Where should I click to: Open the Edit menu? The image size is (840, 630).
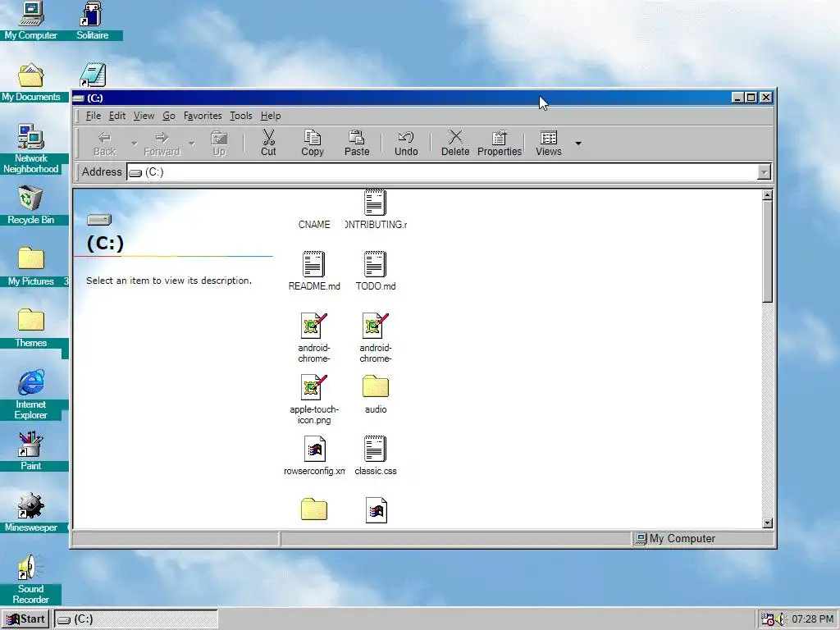(x=116, y=116)
